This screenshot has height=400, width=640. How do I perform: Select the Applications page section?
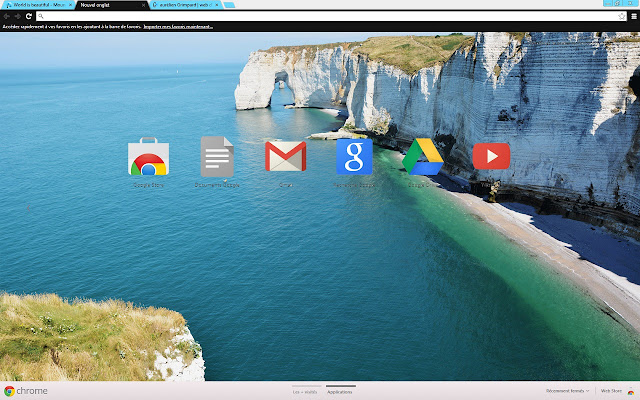click(340, 392)
